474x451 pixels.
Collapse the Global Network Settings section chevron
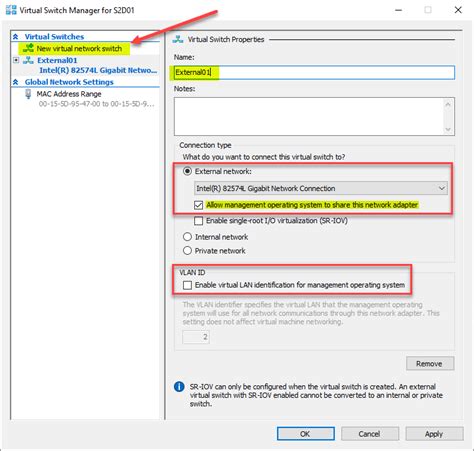[15, 82]
